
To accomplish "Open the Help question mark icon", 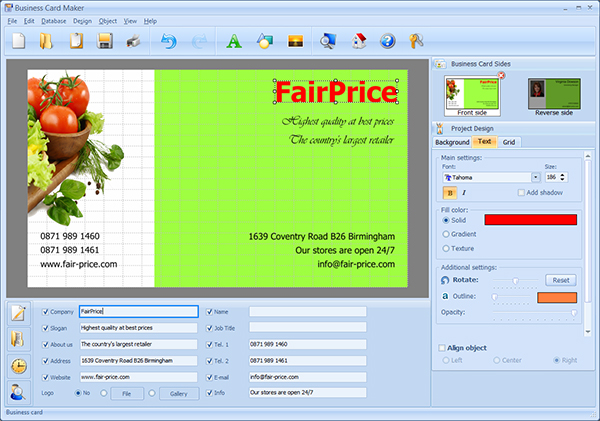I will click(388, 42).
